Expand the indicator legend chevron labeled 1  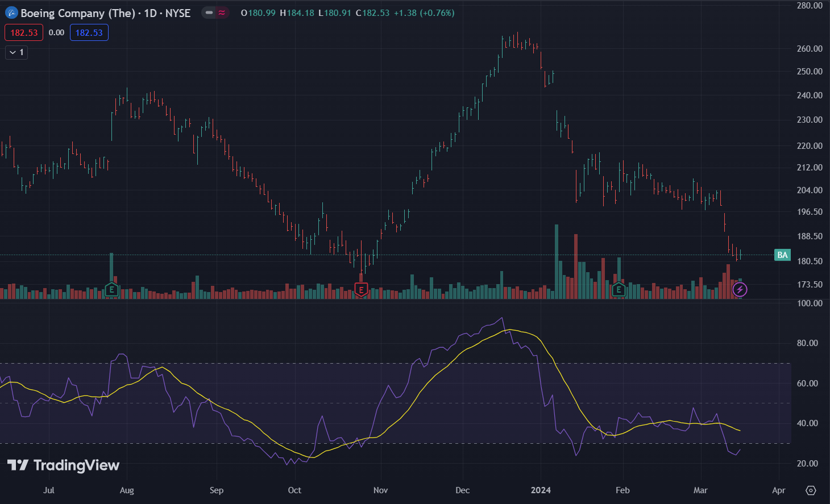[16, 52]
